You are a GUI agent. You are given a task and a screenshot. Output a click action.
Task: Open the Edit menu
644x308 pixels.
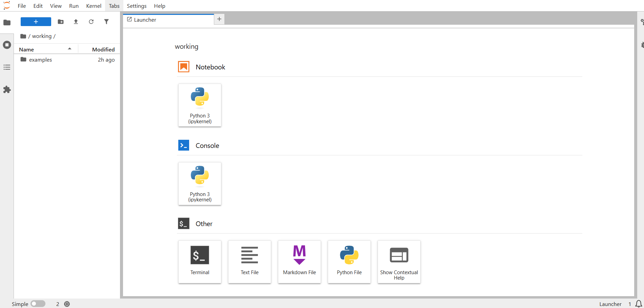38,6
